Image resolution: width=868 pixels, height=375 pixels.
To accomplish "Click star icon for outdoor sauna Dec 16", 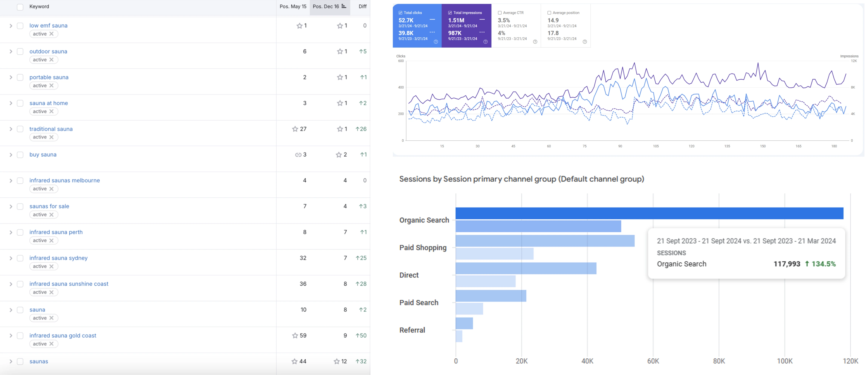I will pyautogui.click(x=340, y=52).
